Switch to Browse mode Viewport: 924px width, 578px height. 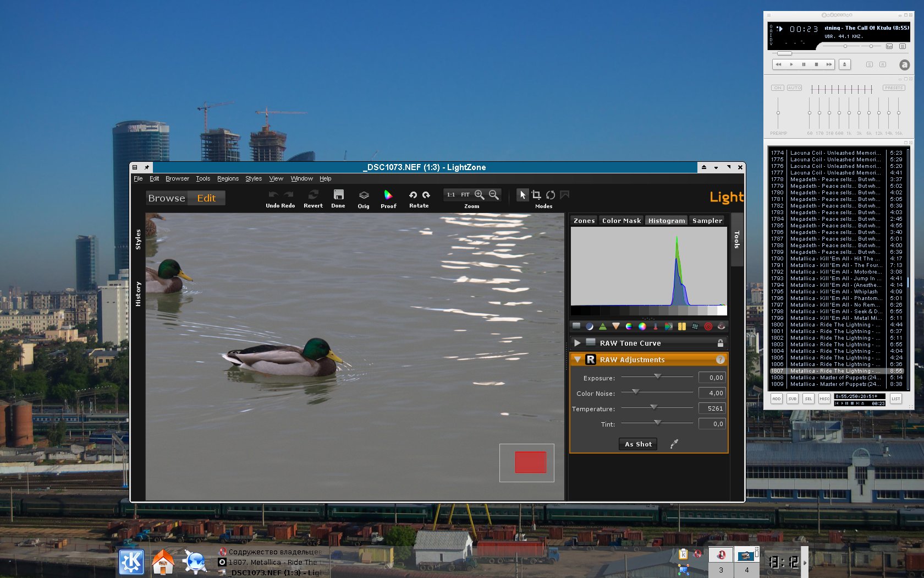[167, 198]
